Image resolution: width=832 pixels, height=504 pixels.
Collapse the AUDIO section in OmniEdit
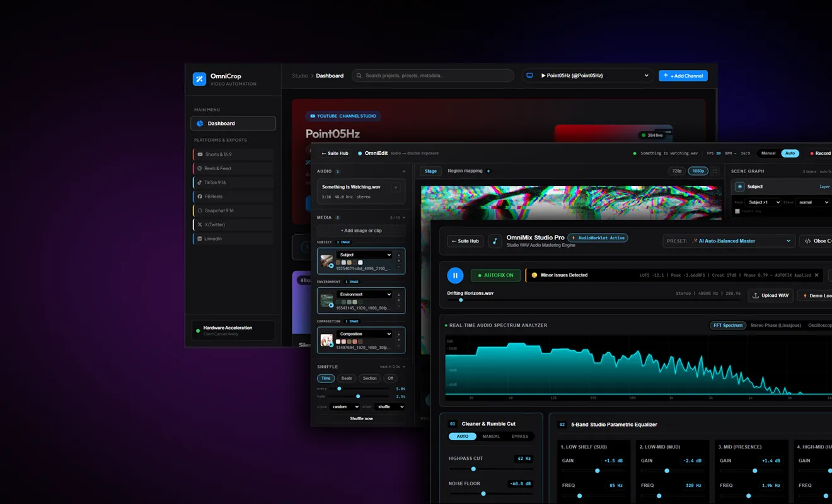pos(404,171)
